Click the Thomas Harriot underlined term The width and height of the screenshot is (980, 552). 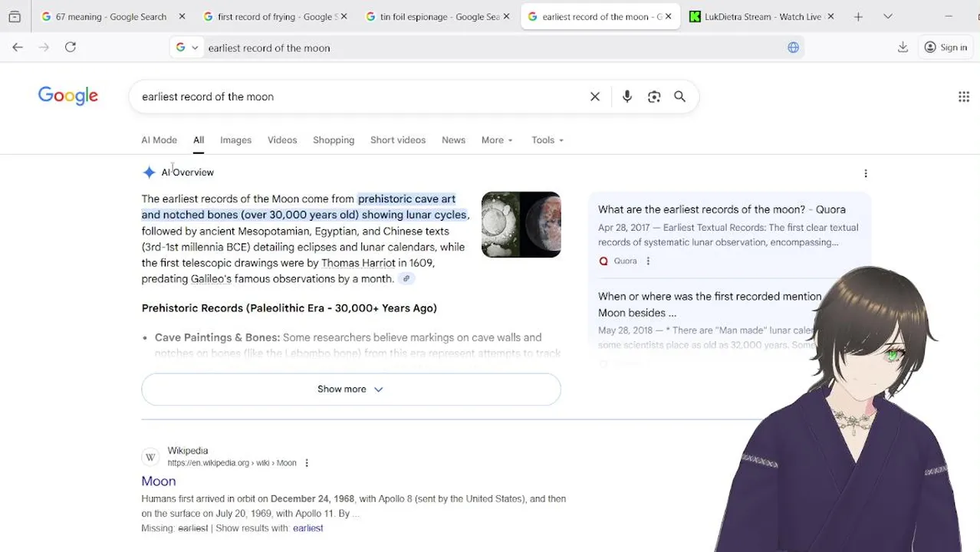pos(358,263)
